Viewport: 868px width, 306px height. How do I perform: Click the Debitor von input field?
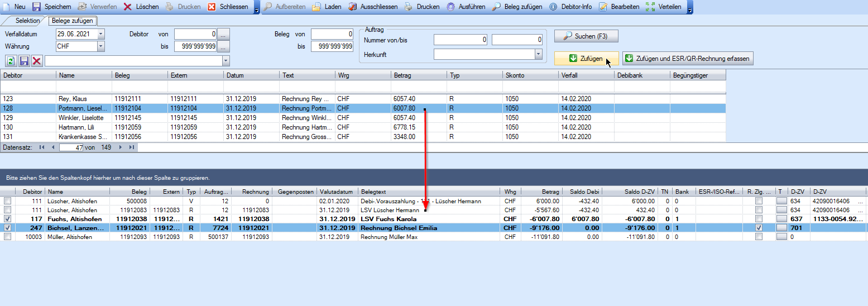click(195, 34)
